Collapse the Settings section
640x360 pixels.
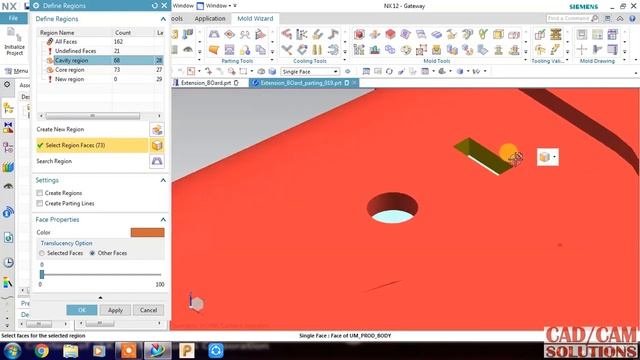pyautogui.click(x=163, y=180)
